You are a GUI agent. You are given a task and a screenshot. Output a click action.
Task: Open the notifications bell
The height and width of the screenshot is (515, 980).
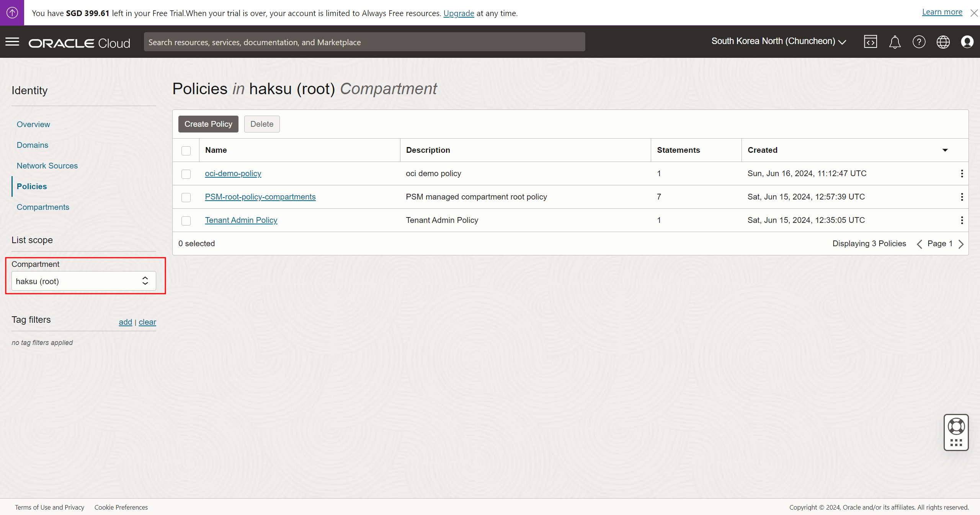pos(895,42)
